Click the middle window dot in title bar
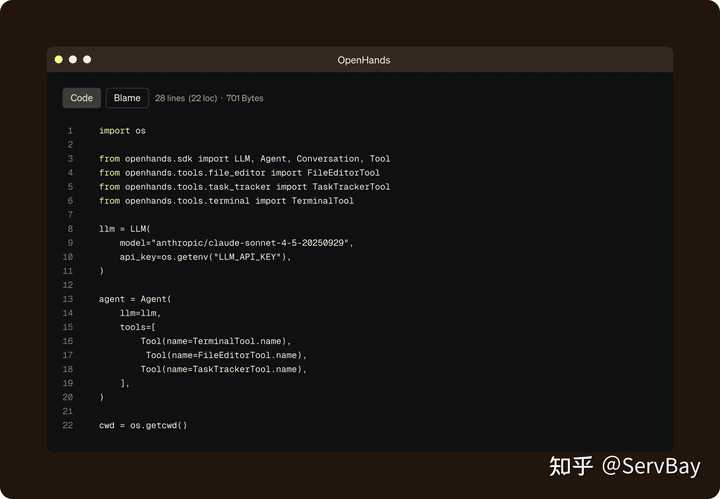 (73, 60)
